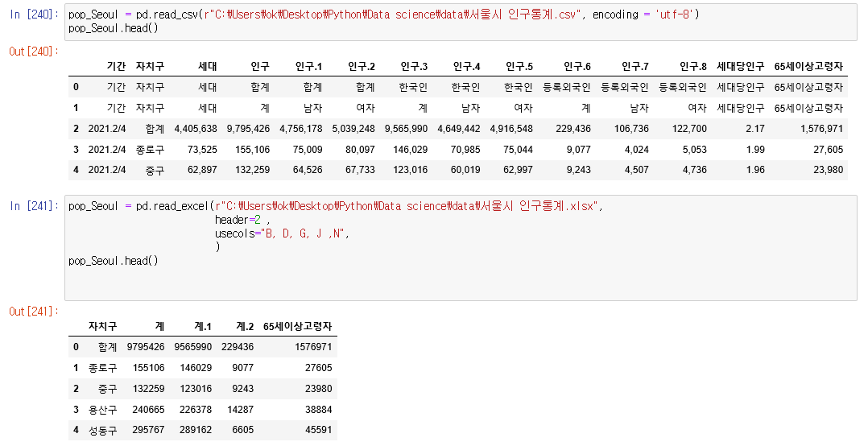Click the 성동구 district cell

102,430
